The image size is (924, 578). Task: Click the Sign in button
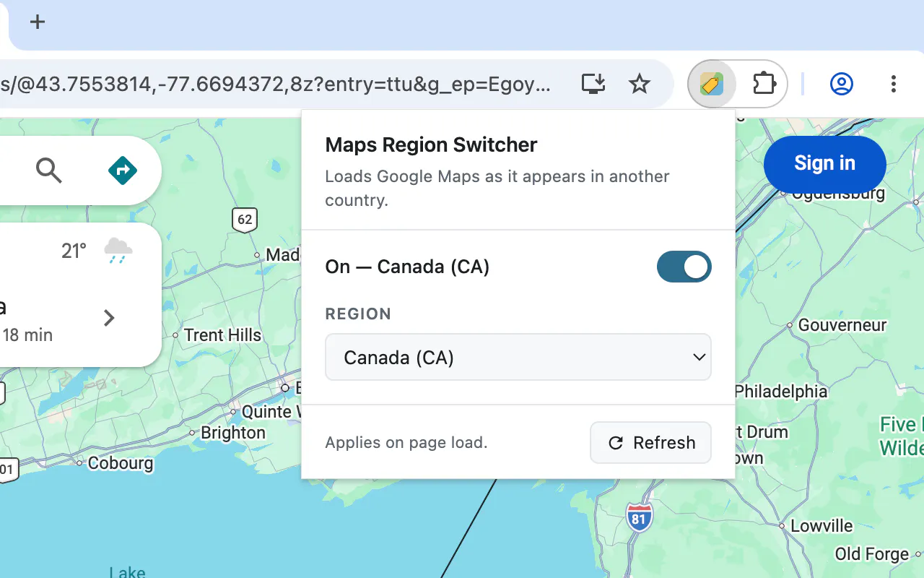pos(824,163)
